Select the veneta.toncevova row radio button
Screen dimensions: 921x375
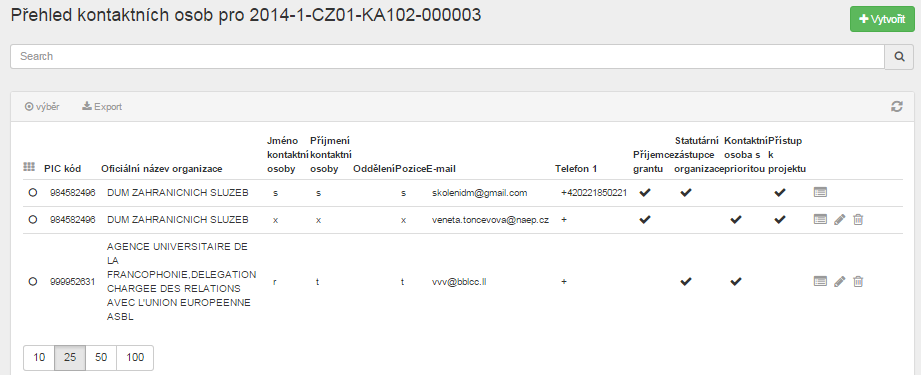(33, 219)
